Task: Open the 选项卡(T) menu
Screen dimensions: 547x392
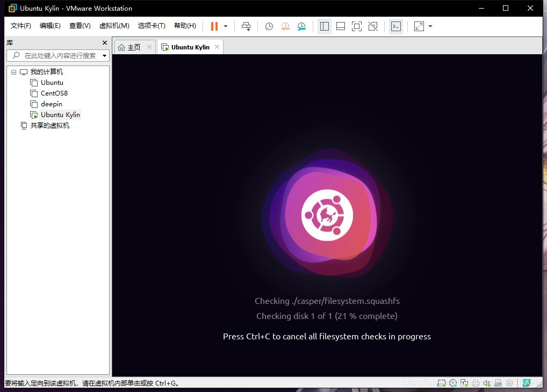Action: [152, 26]
